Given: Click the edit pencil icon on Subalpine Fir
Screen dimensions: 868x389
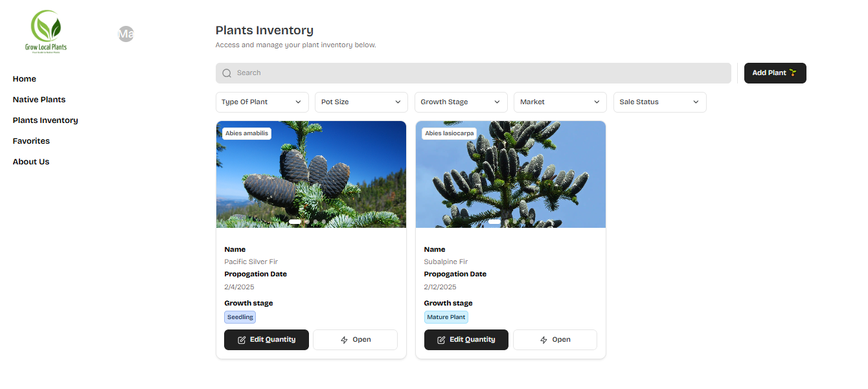Looking at the screenshot, I should 442,339.
